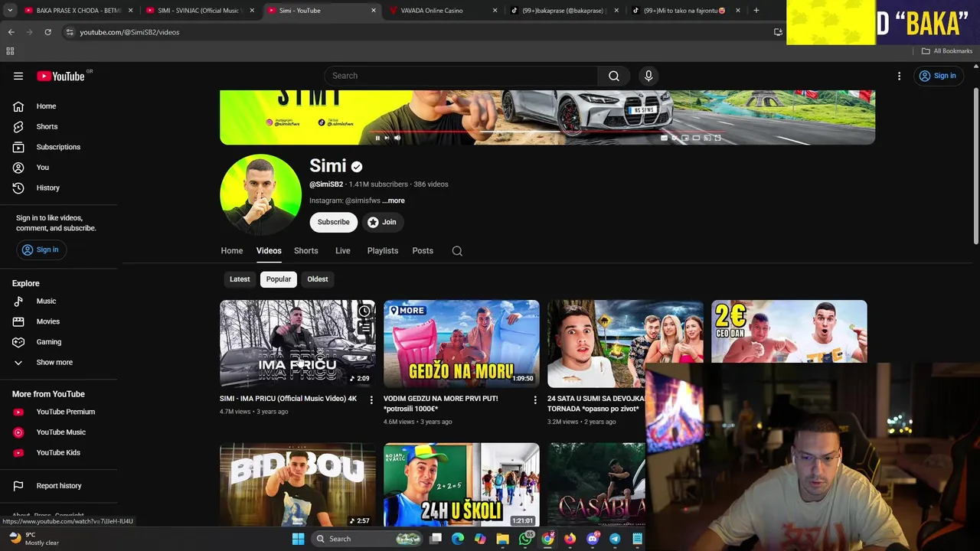Click the browser address bar URL
This screenshot has width=980, height=551.
(129, 32)
